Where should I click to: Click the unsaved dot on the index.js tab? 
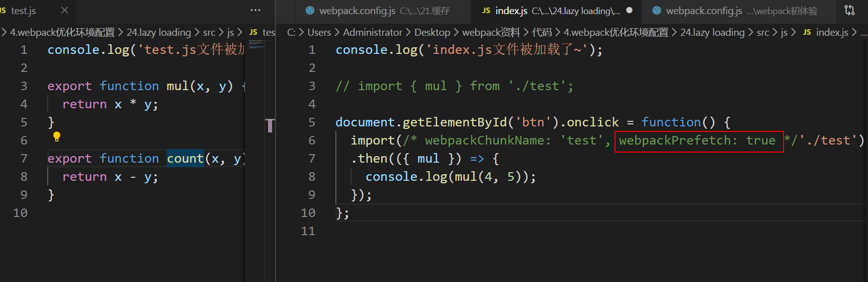[x=629, y=10]
